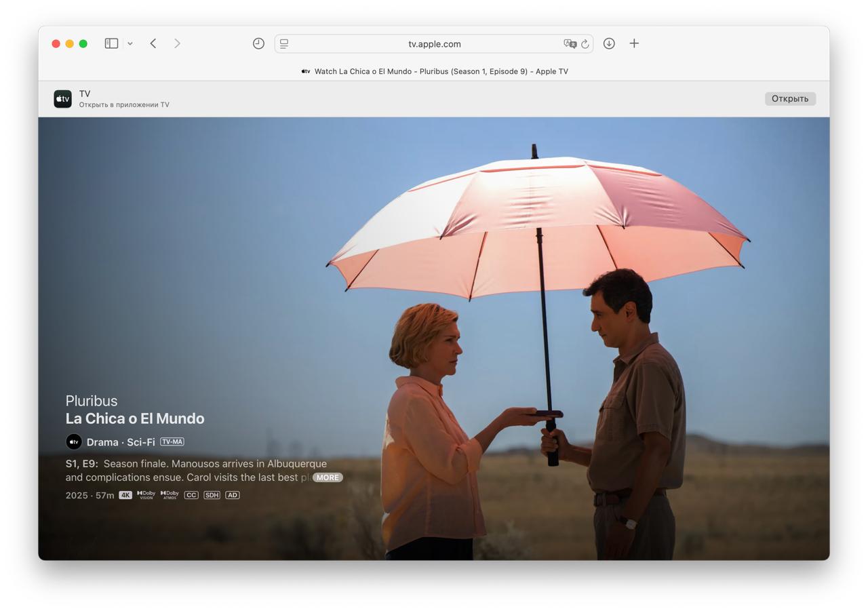Toggle the Safari sidebar
The width and height of the screenshot is (868, 611).
[111, 43]
